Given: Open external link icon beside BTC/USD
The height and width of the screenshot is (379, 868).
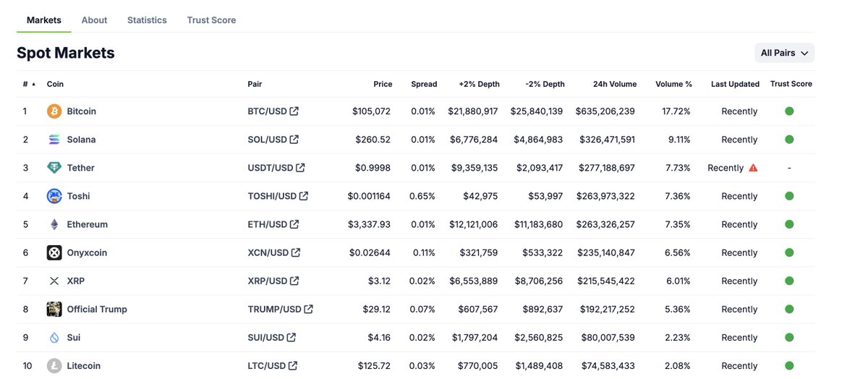Looking at the screenshot, I should (x=294, y=111).
